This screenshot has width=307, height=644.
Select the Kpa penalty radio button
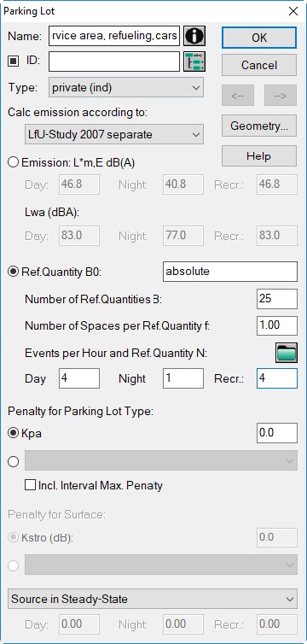tap(14, 433)
